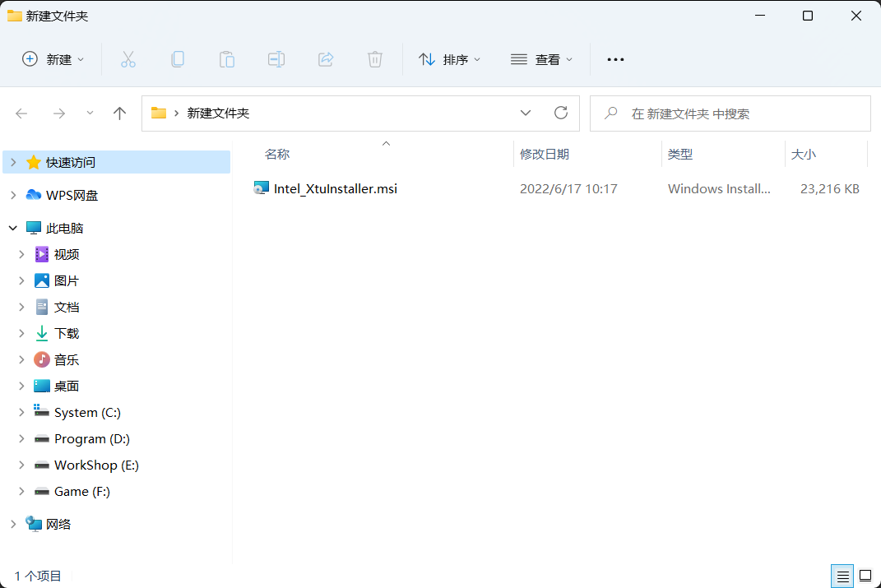Sort files by 修改日期 column header

[x=545, y=154]
